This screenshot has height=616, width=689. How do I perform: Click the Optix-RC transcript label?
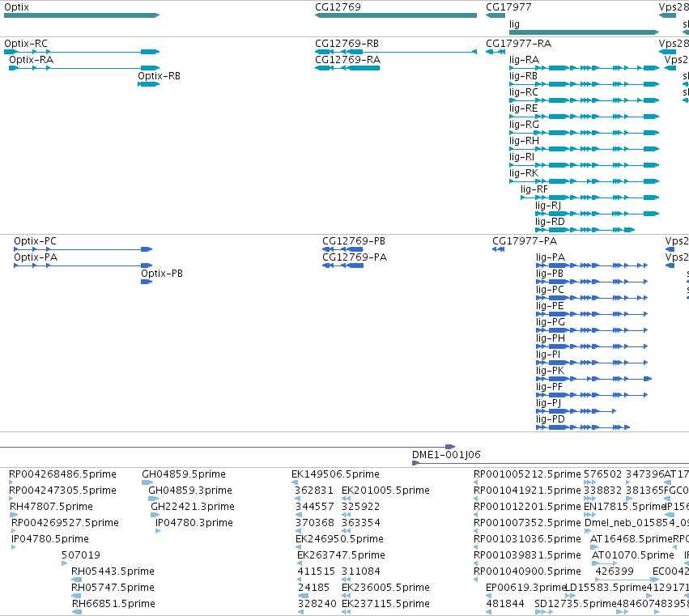26,44
